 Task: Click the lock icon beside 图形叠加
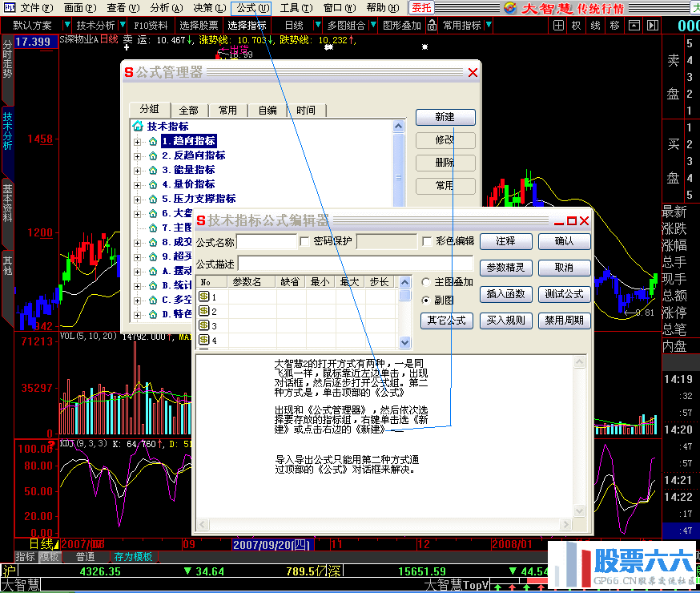[x=431, y=25]
